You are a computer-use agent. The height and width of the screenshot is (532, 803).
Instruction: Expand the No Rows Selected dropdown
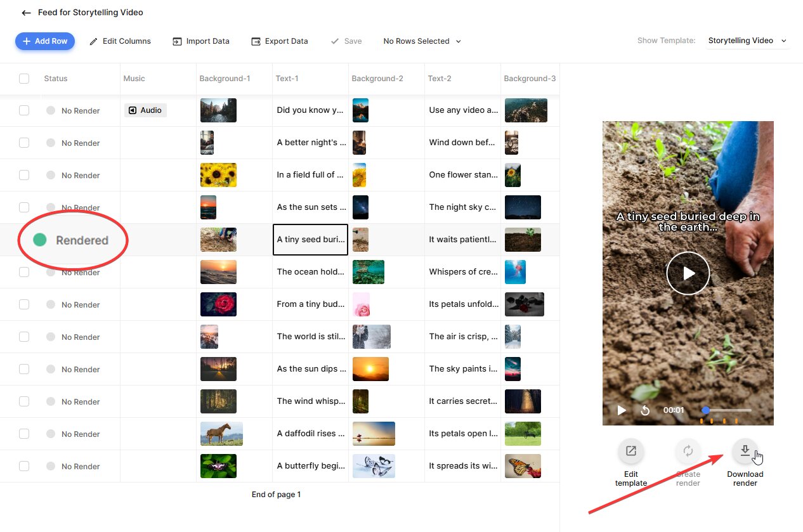[x=422, y=41]
